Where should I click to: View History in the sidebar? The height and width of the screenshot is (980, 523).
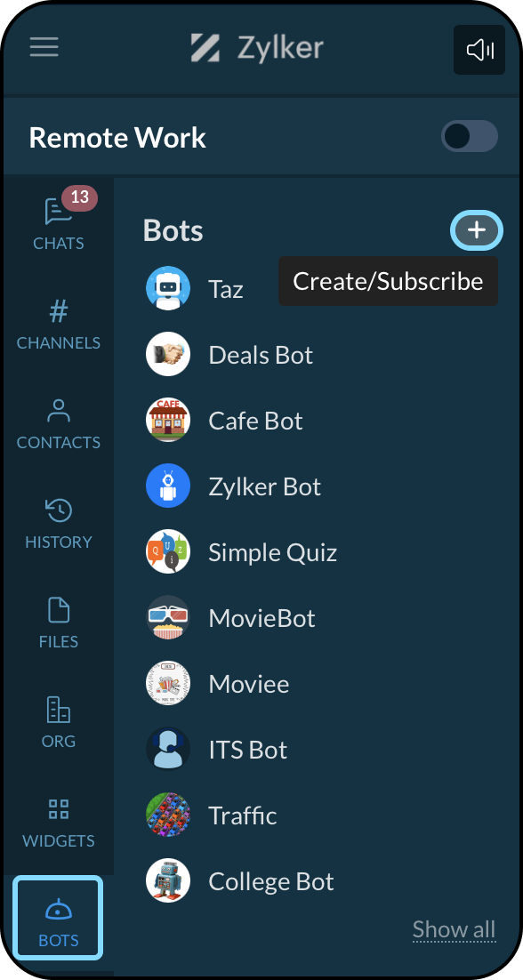point(59,524)
